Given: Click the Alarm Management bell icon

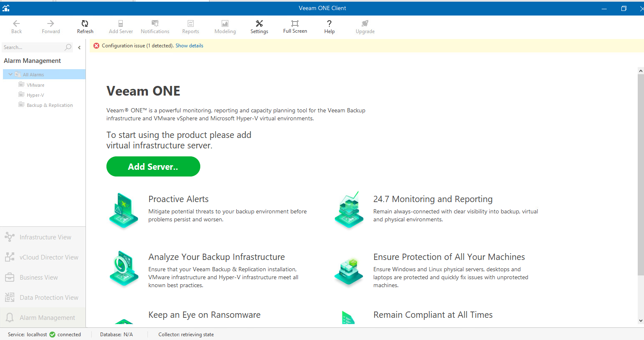Looking at the screenshot, I should click(9, 317).
